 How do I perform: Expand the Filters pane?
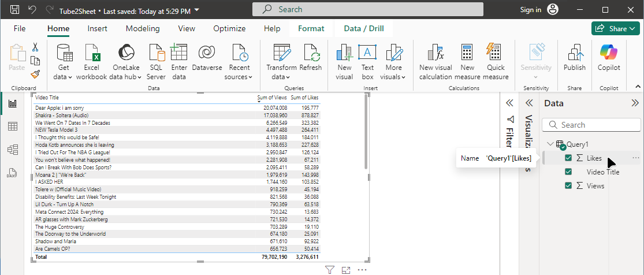(x=509, y=103)
